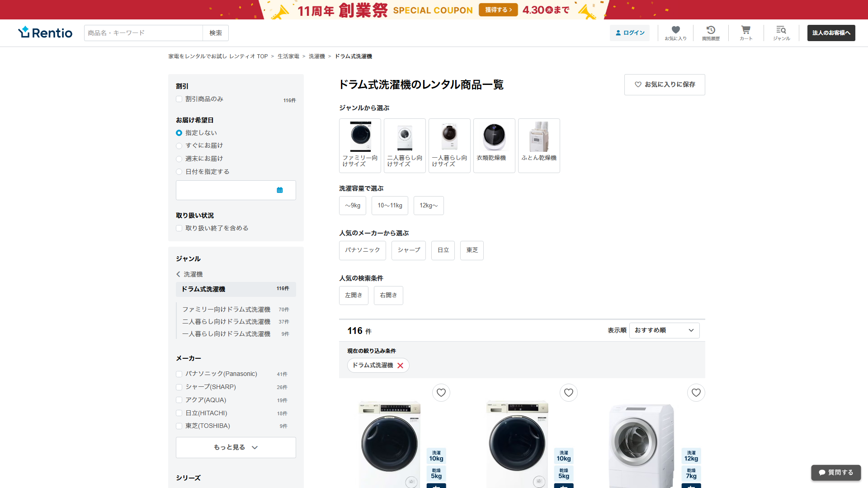Open the ジャンル genre search icon
This screenshot has width=868, height=488.
pos(781,33)
